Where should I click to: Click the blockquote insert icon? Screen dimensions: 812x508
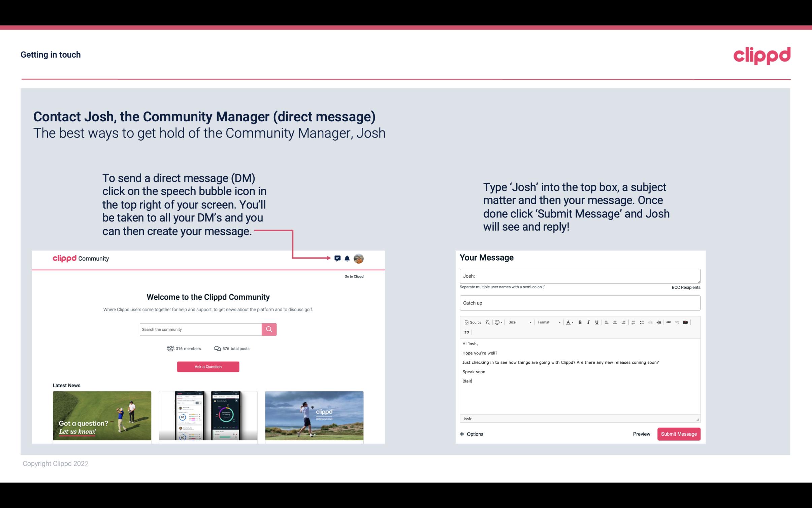(466, 332)
